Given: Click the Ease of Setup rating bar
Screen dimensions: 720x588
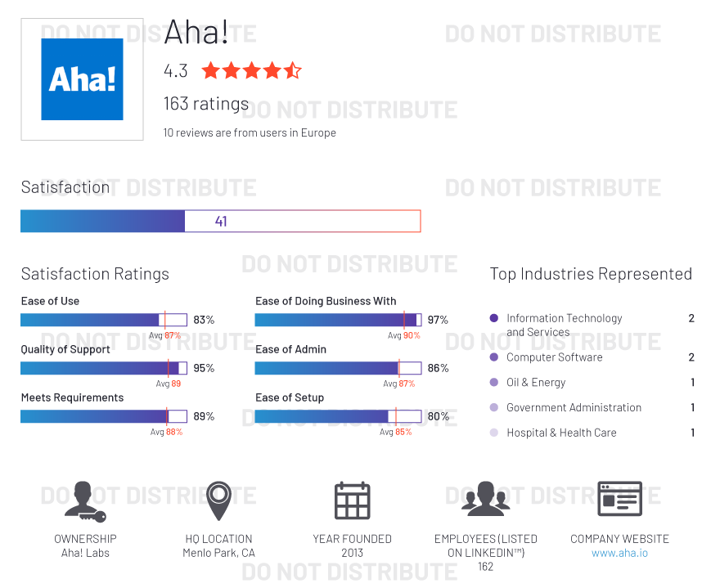Looking at the screenshot, I should 338,416.
